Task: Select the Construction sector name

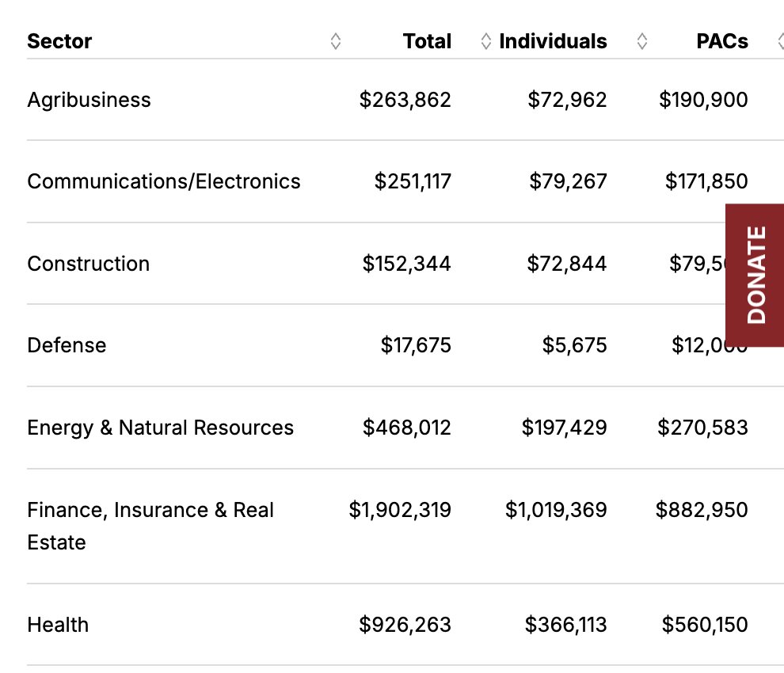Action: click(x=88, y=264)
